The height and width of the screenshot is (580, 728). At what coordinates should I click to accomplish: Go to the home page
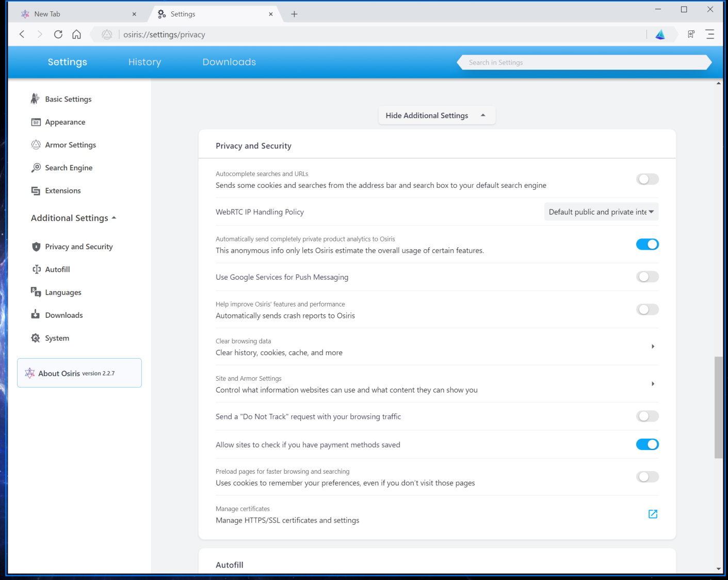click(x=76, y=34)
